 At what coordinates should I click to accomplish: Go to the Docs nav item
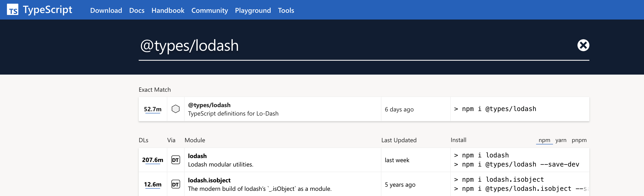pos(137,10)
